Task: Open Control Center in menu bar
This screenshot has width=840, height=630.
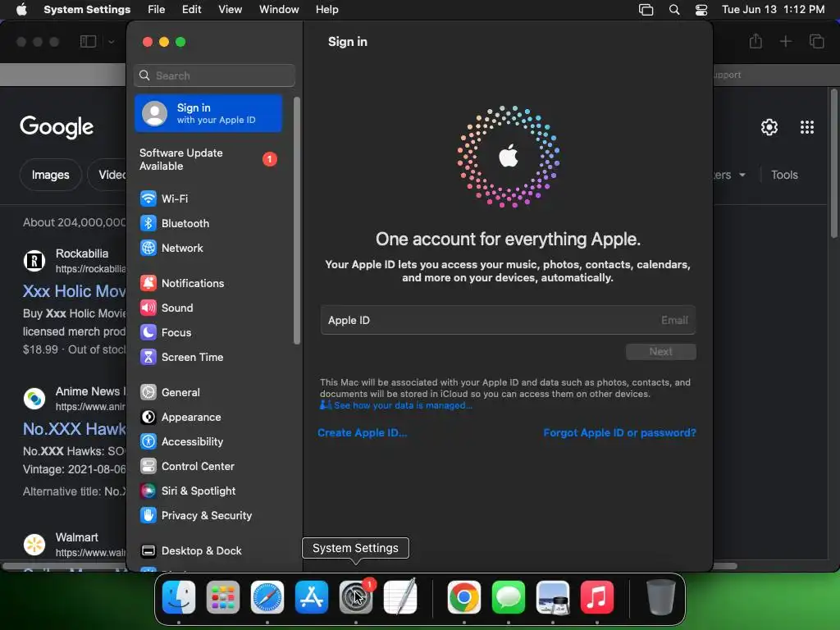Action: tap(701, 10)
